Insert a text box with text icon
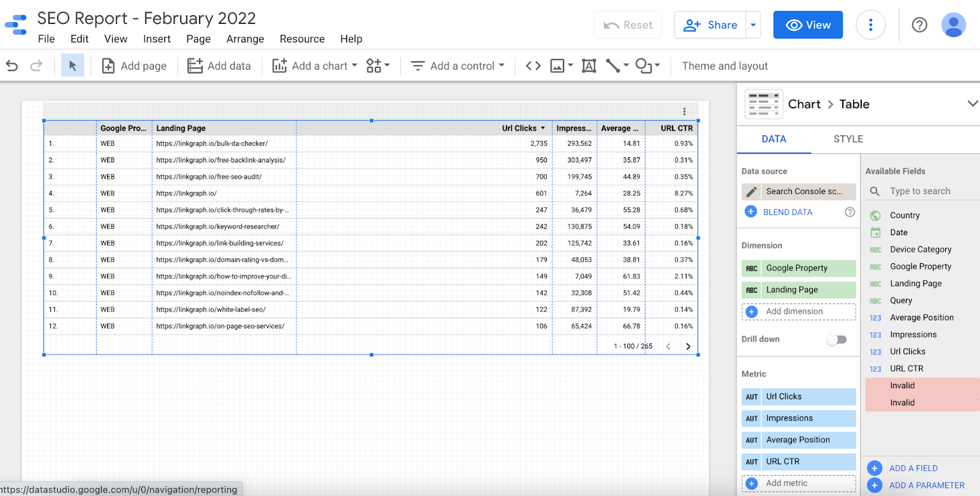 [x=589, y=66]
